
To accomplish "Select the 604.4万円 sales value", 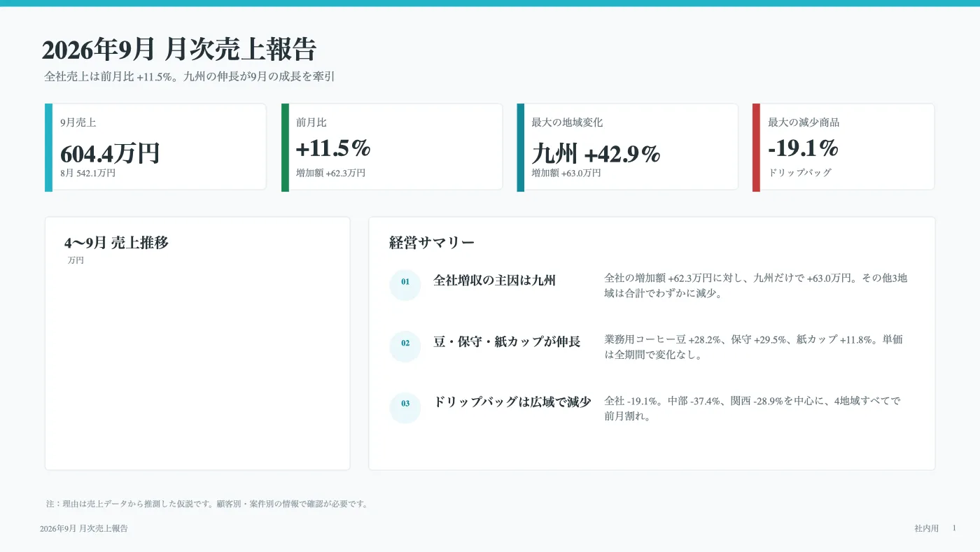I will [x=110, y=153].
